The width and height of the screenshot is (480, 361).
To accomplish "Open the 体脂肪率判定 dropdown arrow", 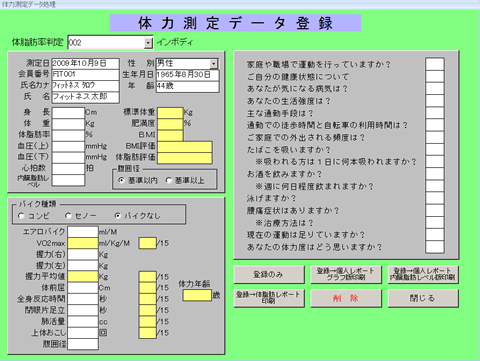I will 148,43.
